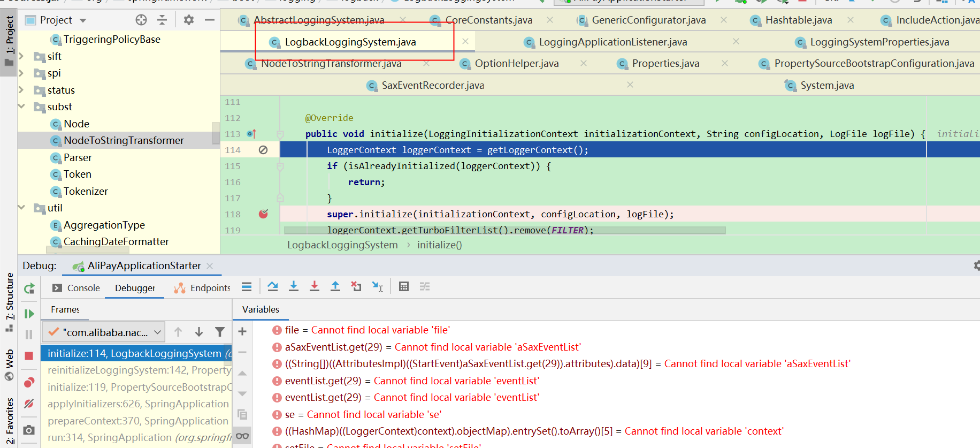Show execution point in debugger toolbar
Image resolution: width=980 pixels, height=448 pixels.
tap(247, 287)
